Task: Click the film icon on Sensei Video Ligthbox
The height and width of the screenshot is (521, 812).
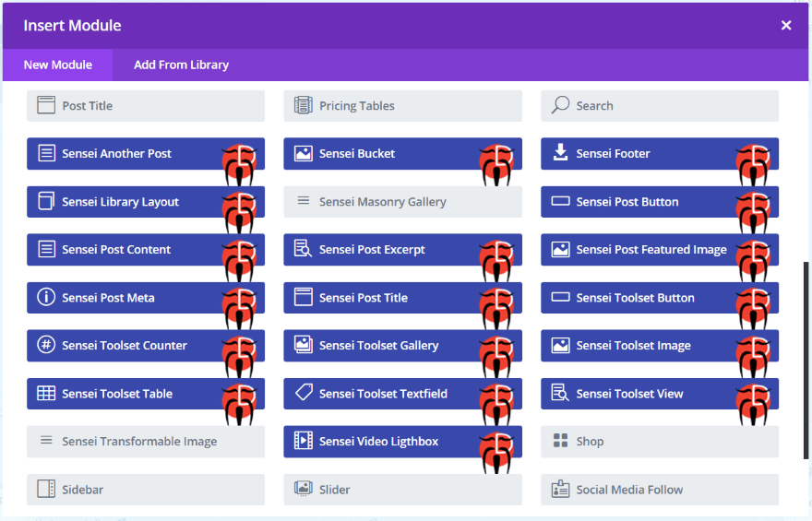Action: 303,440
